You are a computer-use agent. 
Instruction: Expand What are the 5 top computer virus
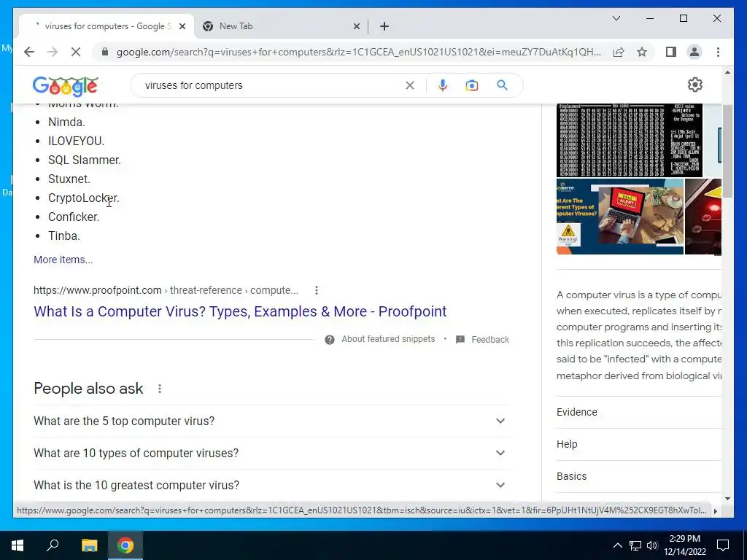click(x=270, y=421)
